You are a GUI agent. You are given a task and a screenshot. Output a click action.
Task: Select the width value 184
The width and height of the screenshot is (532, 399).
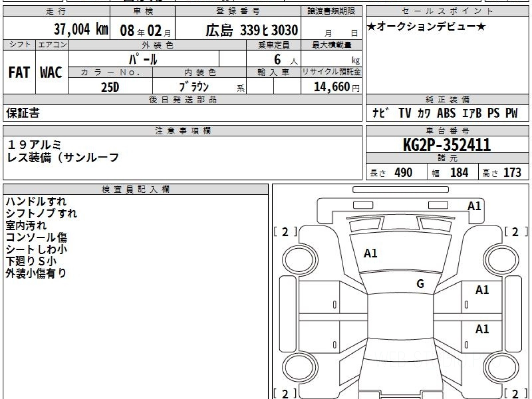point(459,172)
